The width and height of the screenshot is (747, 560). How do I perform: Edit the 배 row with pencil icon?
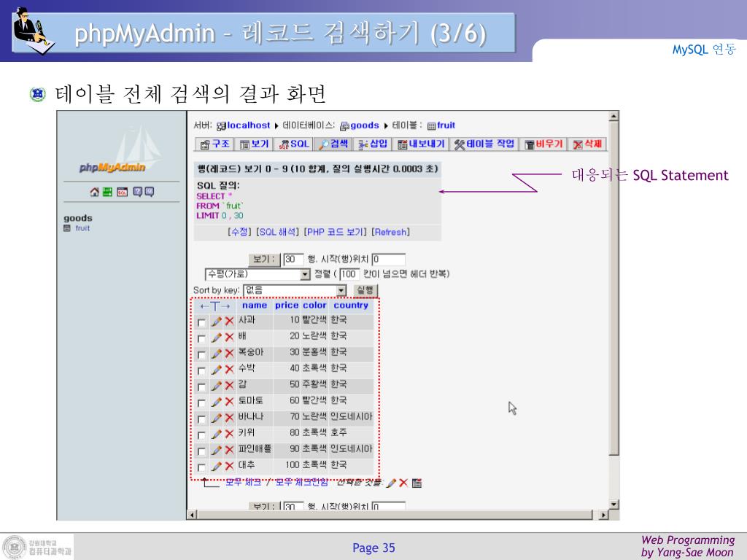point(216,337)
